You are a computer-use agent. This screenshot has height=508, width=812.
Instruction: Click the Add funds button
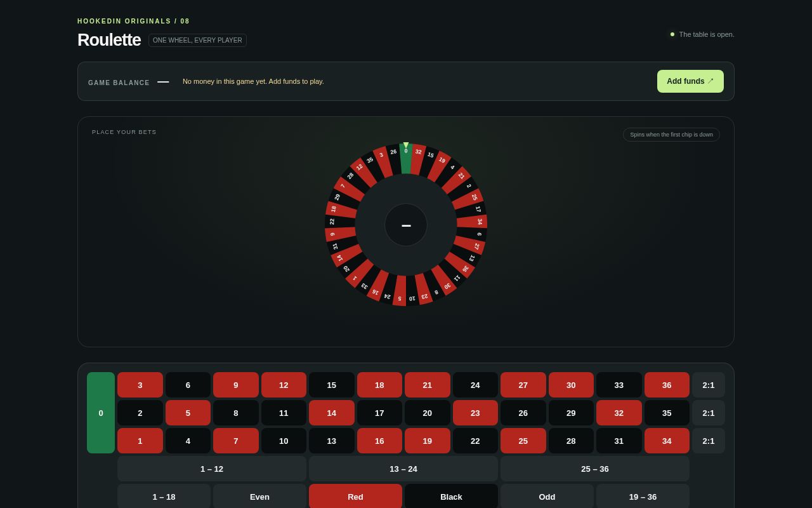[690, 81]
